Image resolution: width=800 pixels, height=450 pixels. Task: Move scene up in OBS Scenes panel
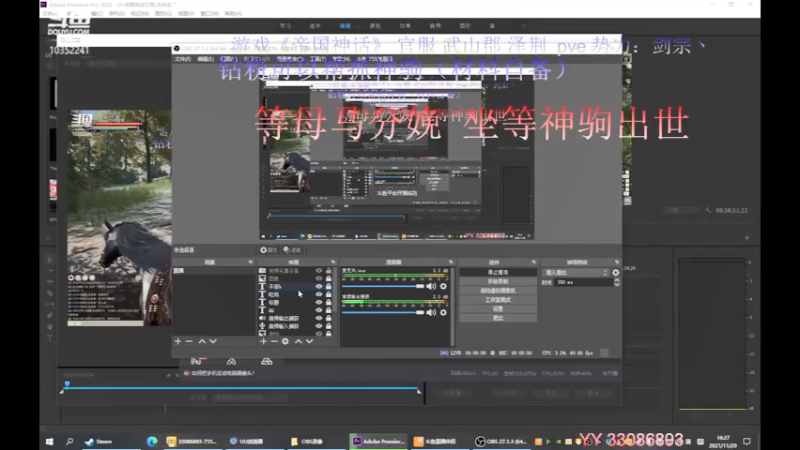click(x=202, y=341)
